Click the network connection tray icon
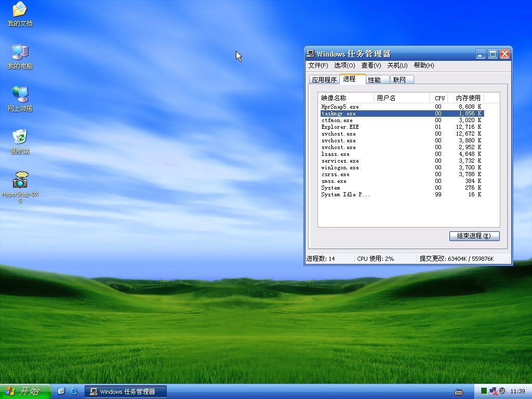This screenshot has height=399, width=532. pos(493,392)
